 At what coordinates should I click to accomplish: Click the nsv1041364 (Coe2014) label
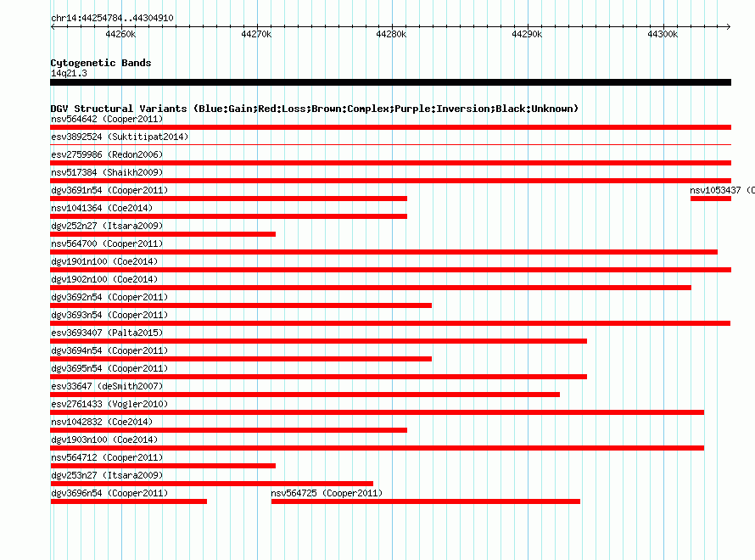pyautogui.click(x=102, y=208)
